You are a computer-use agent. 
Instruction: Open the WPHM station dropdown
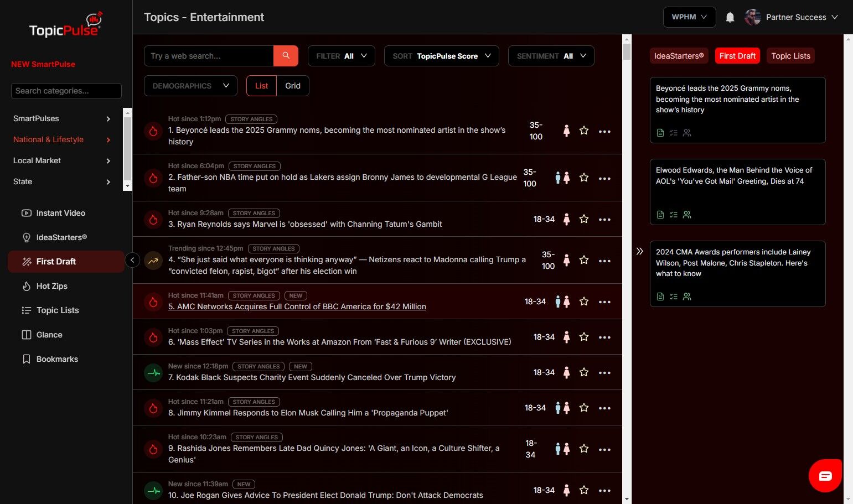[689, 17]
